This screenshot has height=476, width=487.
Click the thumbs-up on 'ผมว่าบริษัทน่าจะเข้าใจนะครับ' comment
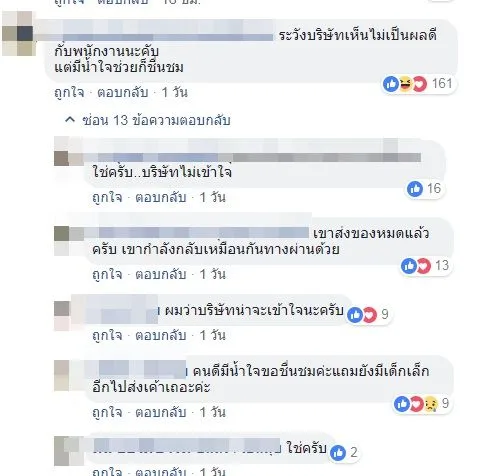[355, 314]
